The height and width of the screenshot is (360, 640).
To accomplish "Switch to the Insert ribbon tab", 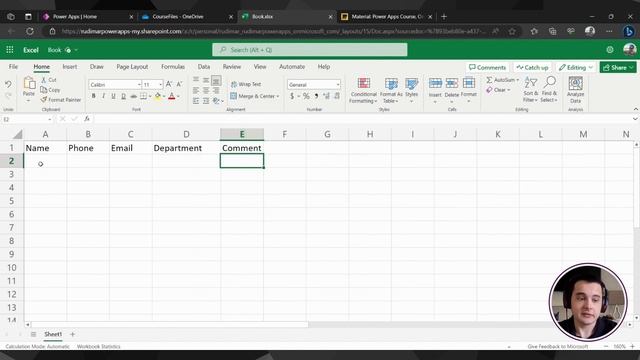I will pyautogui.click(x=70, y=67).
